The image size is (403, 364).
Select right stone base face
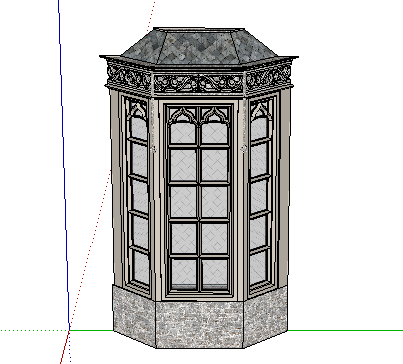(266, 317)
